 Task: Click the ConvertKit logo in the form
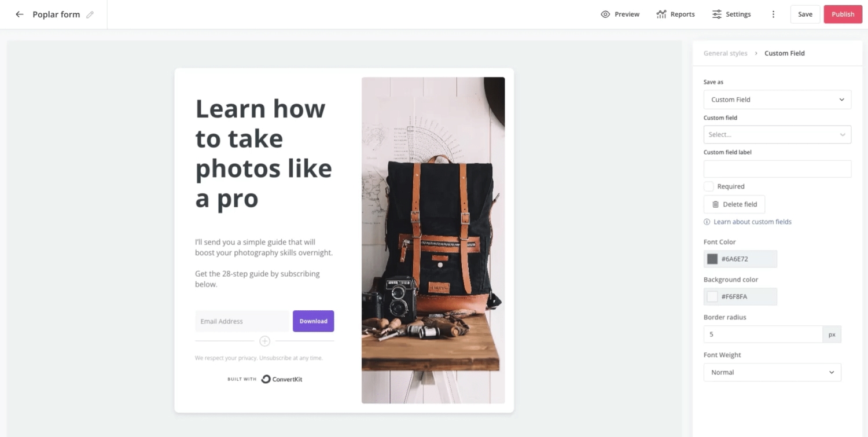tap(282, 379)
